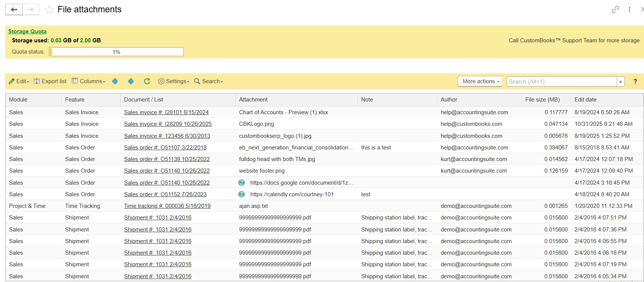The image size is (644, 282).
Task: Click the Quota status progress bar
Action: pos(116,52)
